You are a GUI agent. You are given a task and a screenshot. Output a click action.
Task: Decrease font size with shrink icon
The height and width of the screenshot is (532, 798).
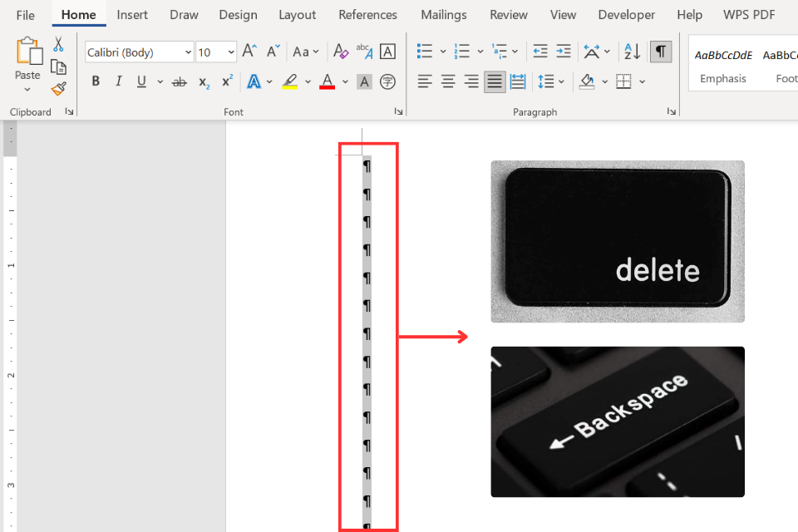(273, 51)
